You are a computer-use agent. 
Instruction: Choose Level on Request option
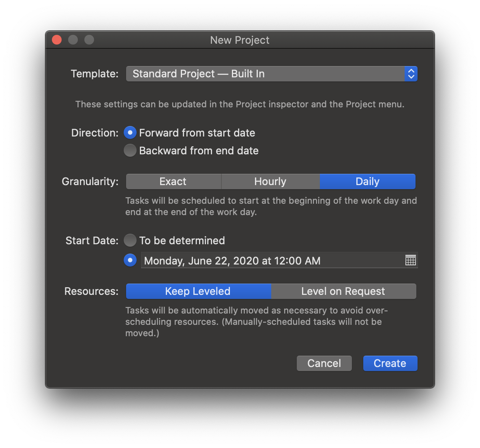point(343,291)
